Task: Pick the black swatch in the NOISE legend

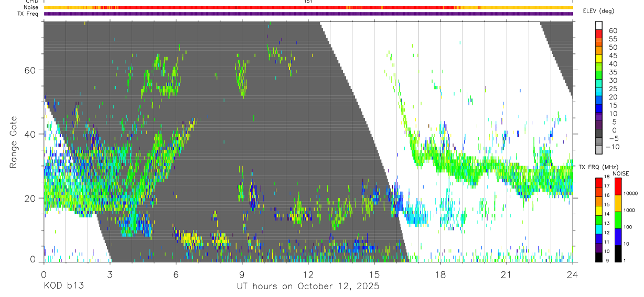Action: coord(618,254)
